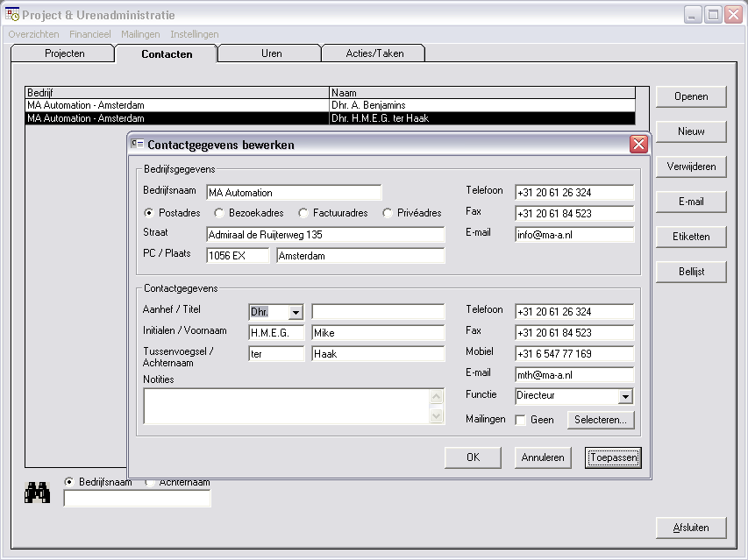
Task: Click the Openen button
Action: (691, 96)
